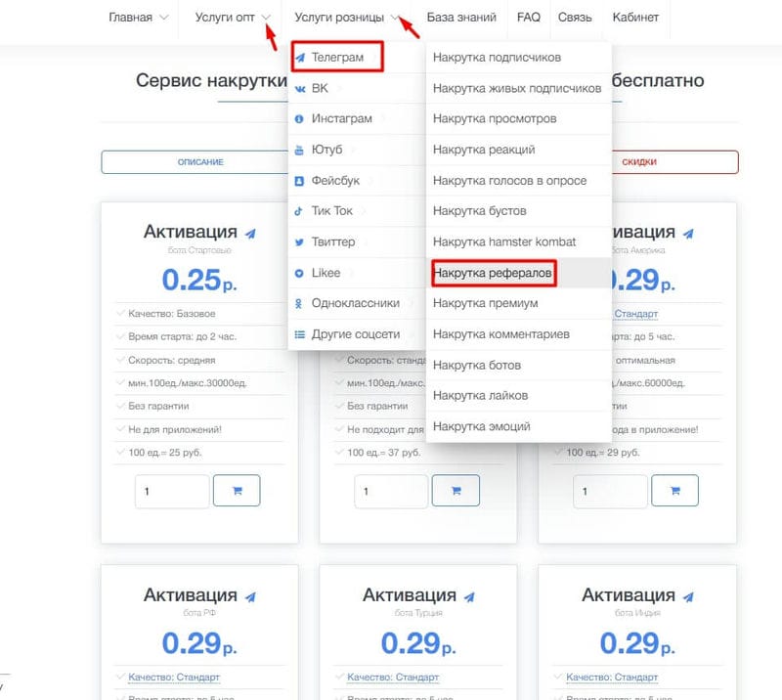The height and width of the screenshot is (700, 782).
Task: Click the red СКИДКИ button
Action: click(639, 162)
